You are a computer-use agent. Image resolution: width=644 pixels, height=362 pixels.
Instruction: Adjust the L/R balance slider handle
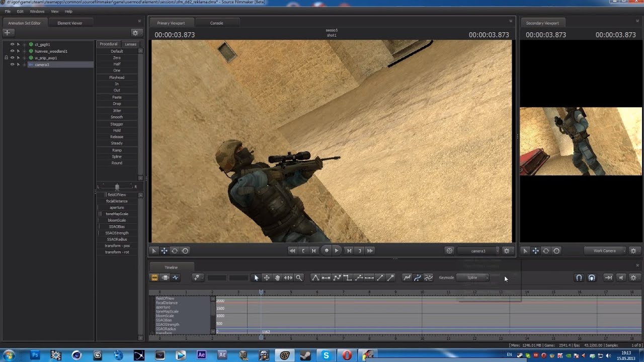click(117, 187)
